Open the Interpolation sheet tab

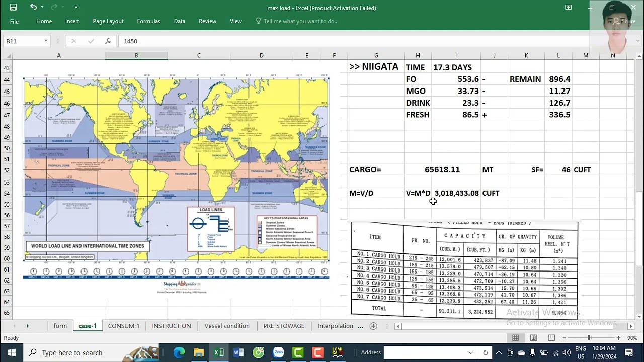[x=336, y=326]
